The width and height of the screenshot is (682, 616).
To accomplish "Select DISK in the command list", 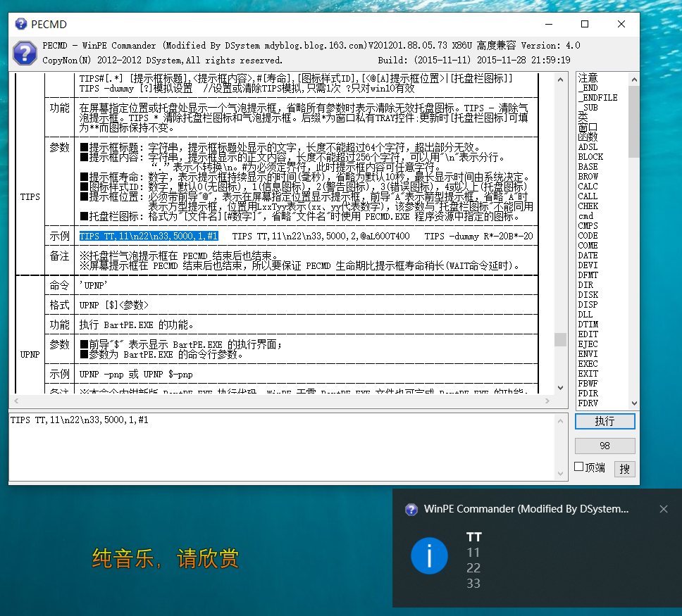I will 588,295.
